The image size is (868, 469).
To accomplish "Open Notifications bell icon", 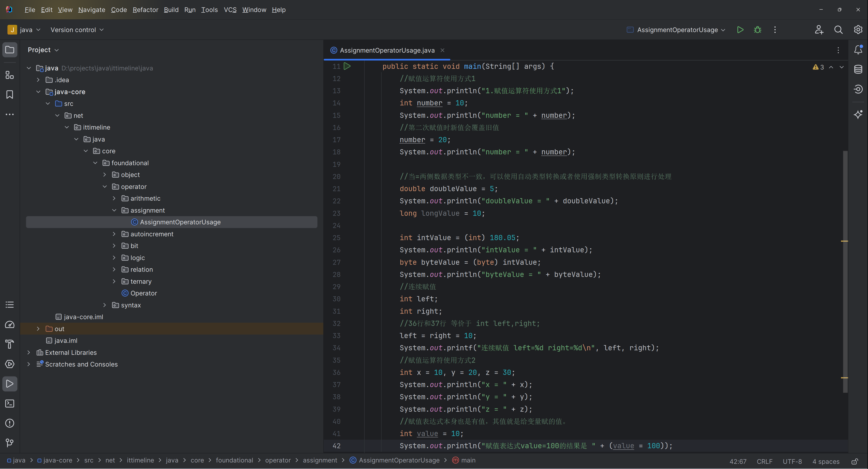I will (x=858, y=50).
